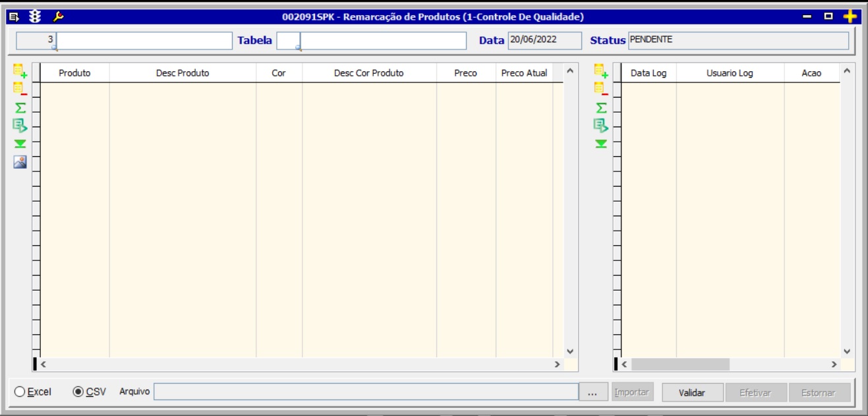868x416 pixels.
Task: Remove a row from the products grid
Action: tap(20, 88)
